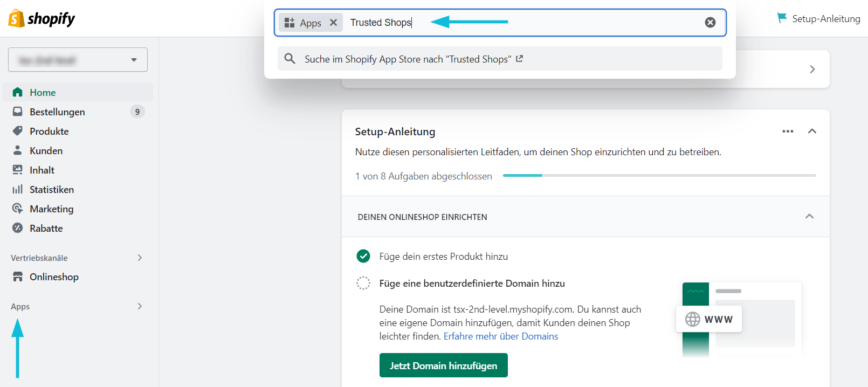Click the Kunden person icon
This screenshot has height=387, width=868.
pyautogui.click(x=18, y=150)
